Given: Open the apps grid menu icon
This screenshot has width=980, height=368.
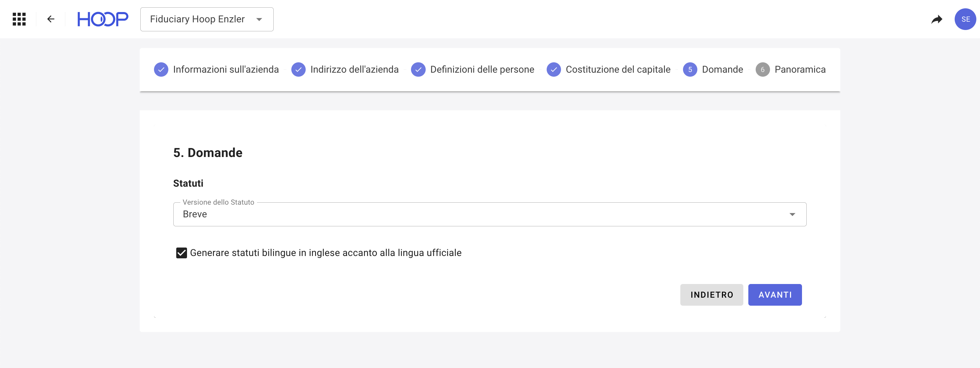Looking at the screenshot, I should click(19, 19).
